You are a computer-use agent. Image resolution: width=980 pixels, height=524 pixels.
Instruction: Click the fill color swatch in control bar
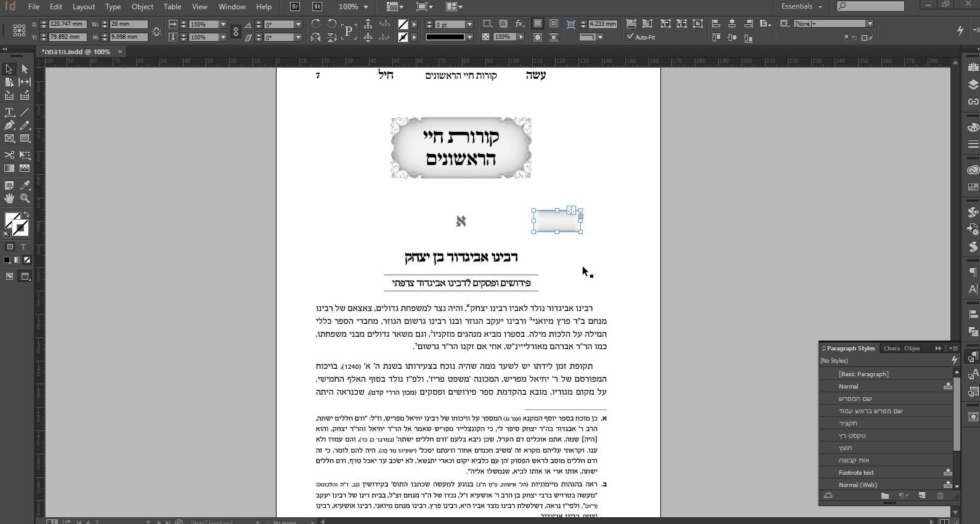click(x=403, y=25)
